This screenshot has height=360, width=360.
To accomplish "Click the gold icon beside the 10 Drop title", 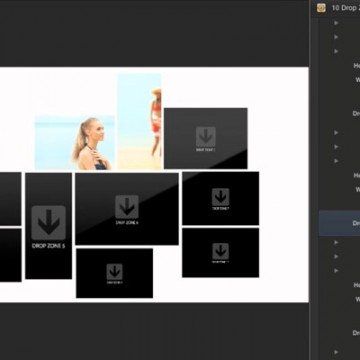I will point(321,8).
